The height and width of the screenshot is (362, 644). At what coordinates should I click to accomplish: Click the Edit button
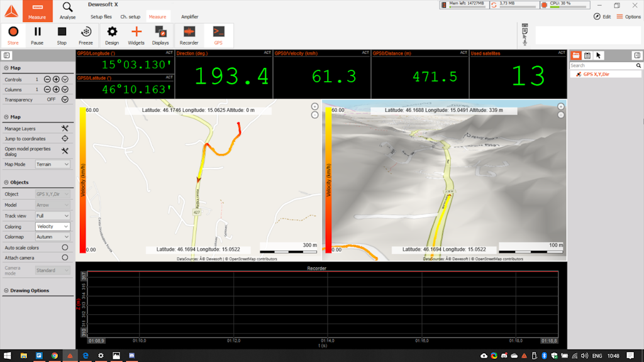pos(602,17)
